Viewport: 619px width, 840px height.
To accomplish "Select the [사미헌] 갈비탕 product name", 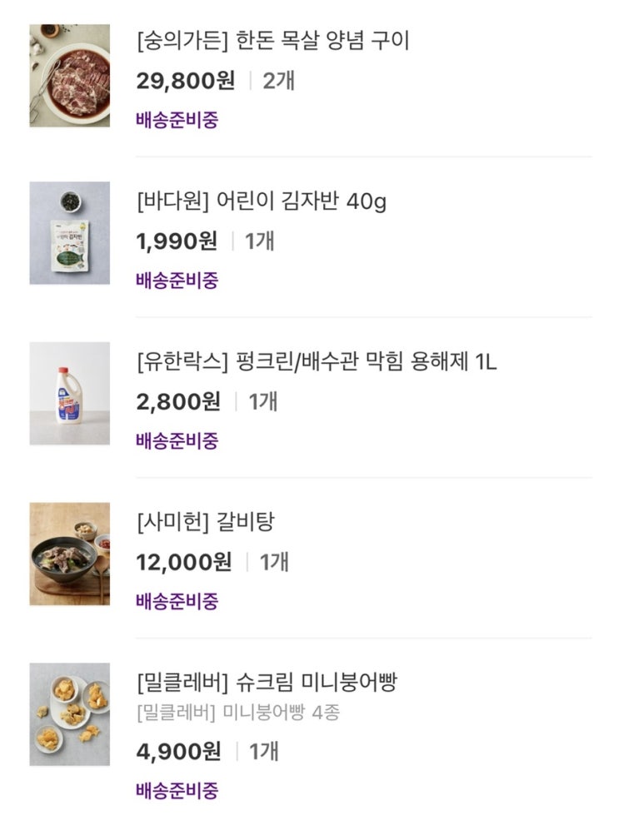I will pyautogui.click(x=205, y=522).
